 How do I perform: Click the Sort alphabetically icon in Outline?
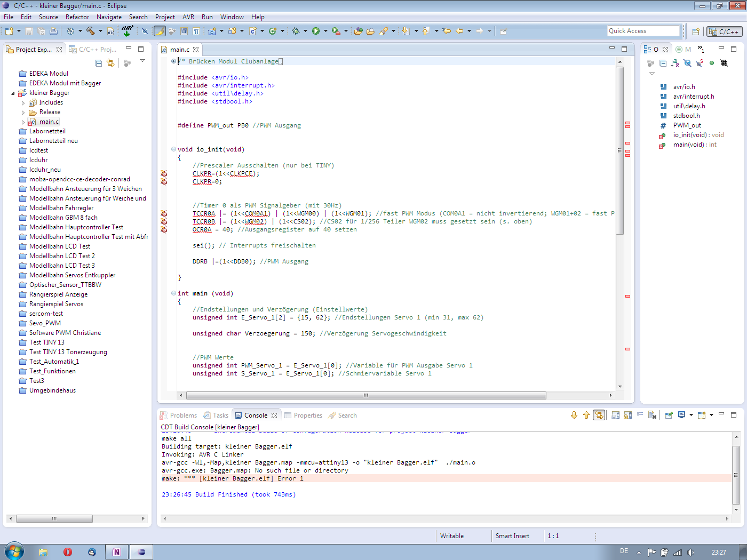click(675, 63)
